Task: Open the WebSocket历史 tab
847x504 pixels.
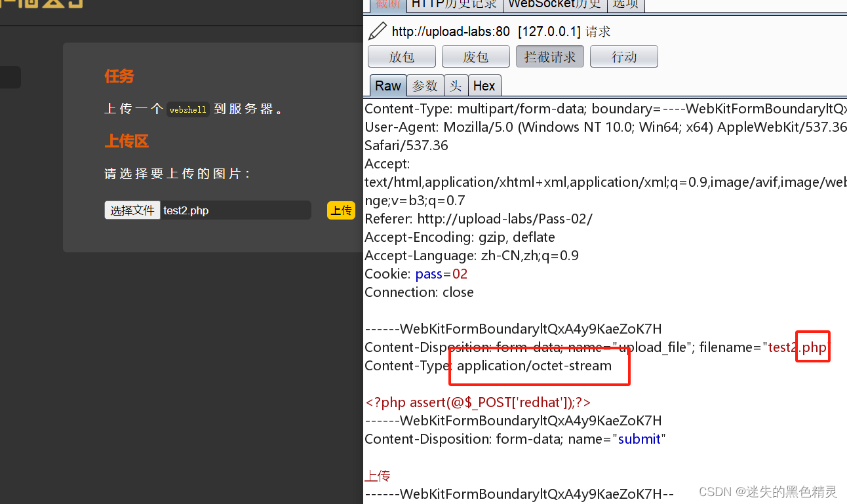Action: [x=555, y=5]
